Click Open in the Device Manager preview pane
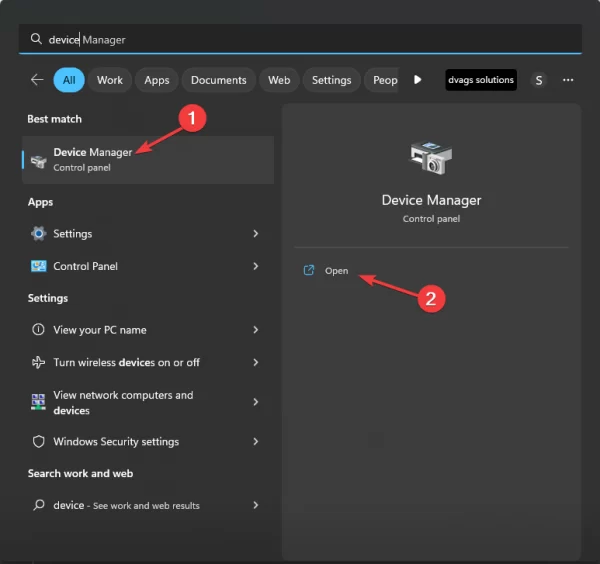Viewport: 600px width, 564px height. pyautogui.click(x=336, y=271)
